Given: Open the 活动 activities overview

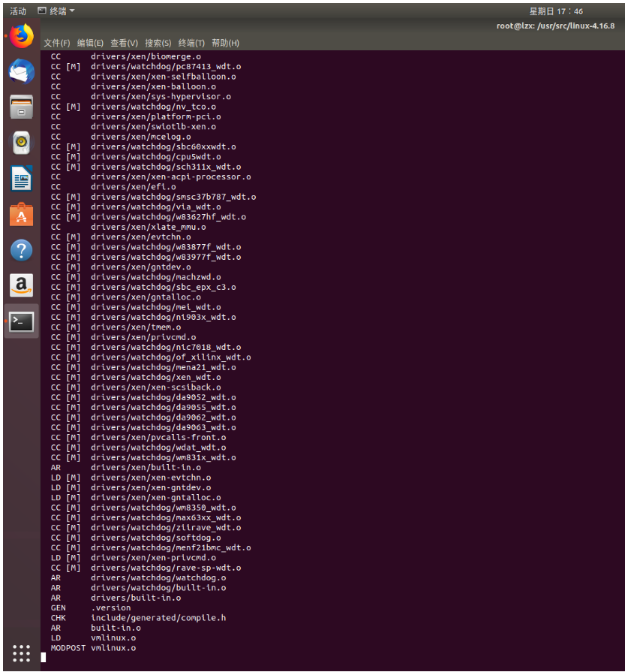Looking at the screenshot, I should pyautogui.click(x=18, y=11).
